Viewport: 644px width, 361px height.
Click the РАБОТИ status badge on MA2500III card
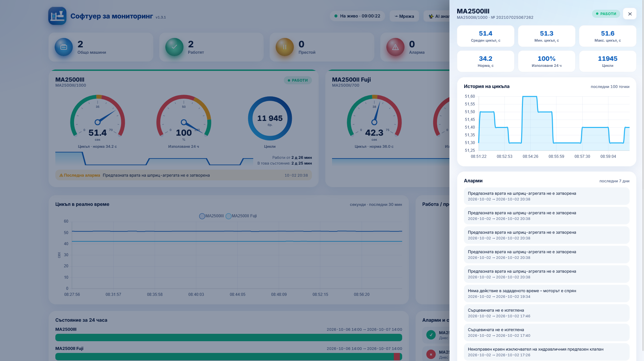coord(298,80)
